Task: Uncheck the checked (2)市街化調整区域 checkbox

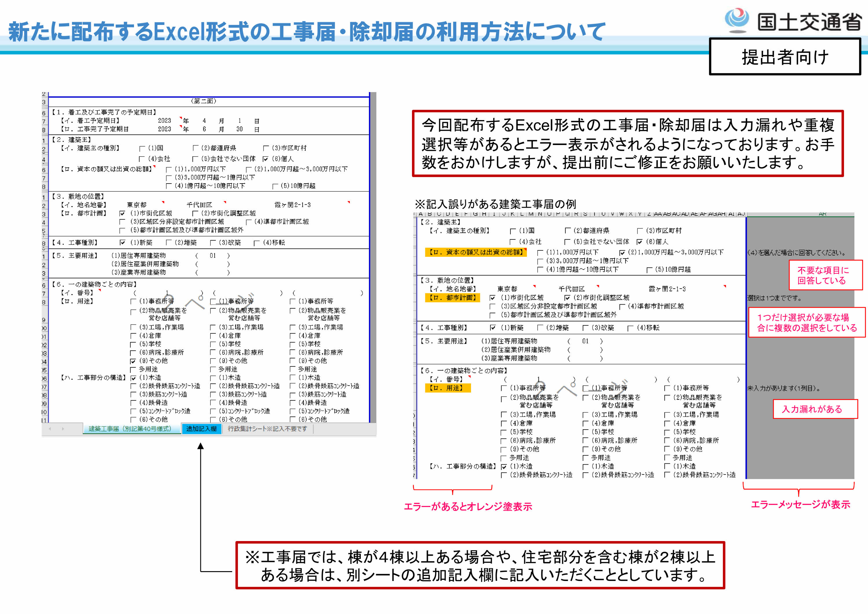Action: (x=567, y=298)
